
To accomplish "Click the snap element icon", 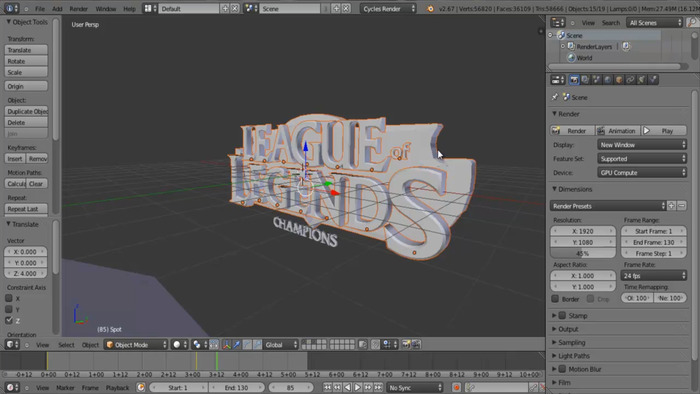I will [x=389, y=344].
